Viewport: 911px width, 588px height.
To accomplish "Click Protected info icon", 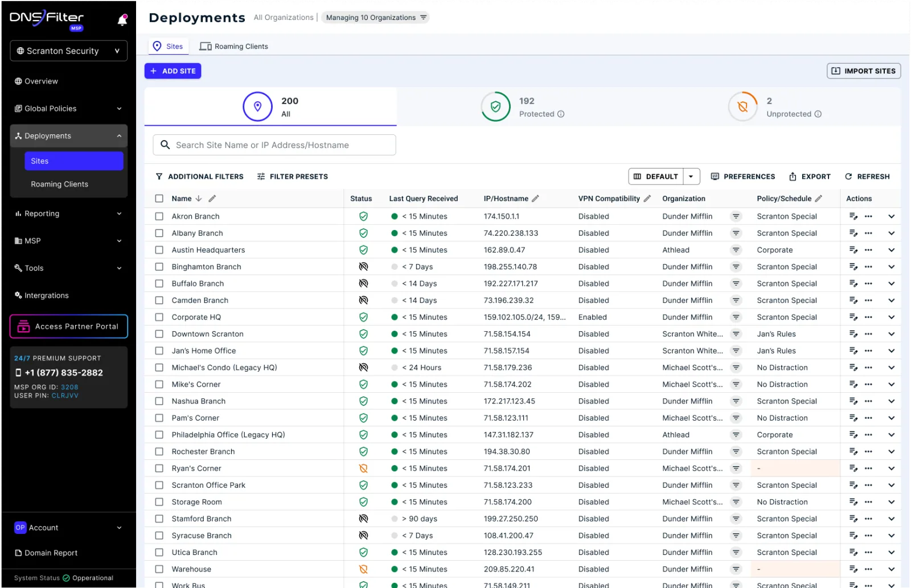I will 561,114.
